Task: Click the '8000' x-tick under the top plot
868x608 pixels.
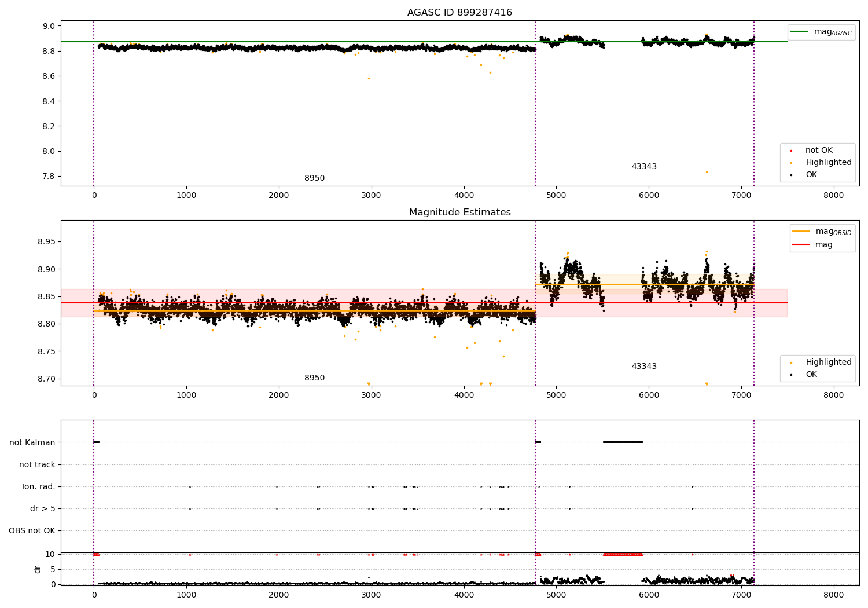Action: pyautogui.click(x=833, y=196)
